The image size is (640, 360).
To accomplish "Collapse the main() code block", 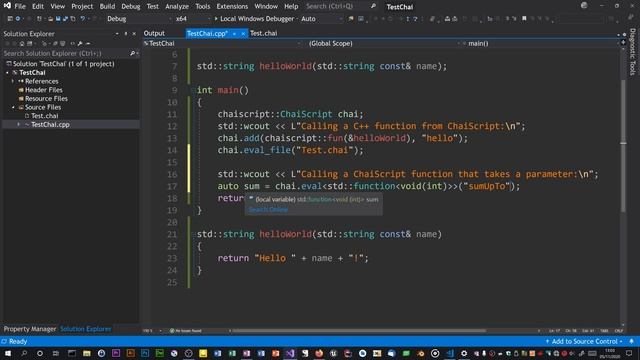I will pos(193,90).
